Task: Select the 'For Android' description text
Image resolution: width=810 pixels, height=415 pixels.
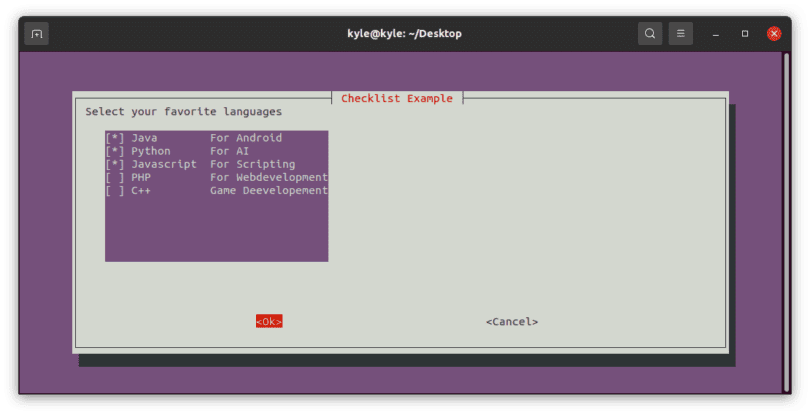Action: pyautogui.click(x=246, y=138)
